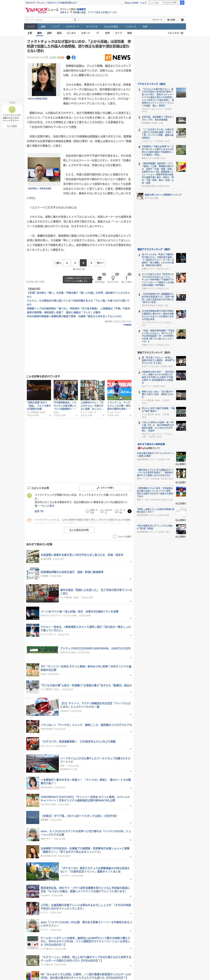210x980 pixels.
Task: Expand the floating comment widget もっと見る
Action: pos(12,126)
